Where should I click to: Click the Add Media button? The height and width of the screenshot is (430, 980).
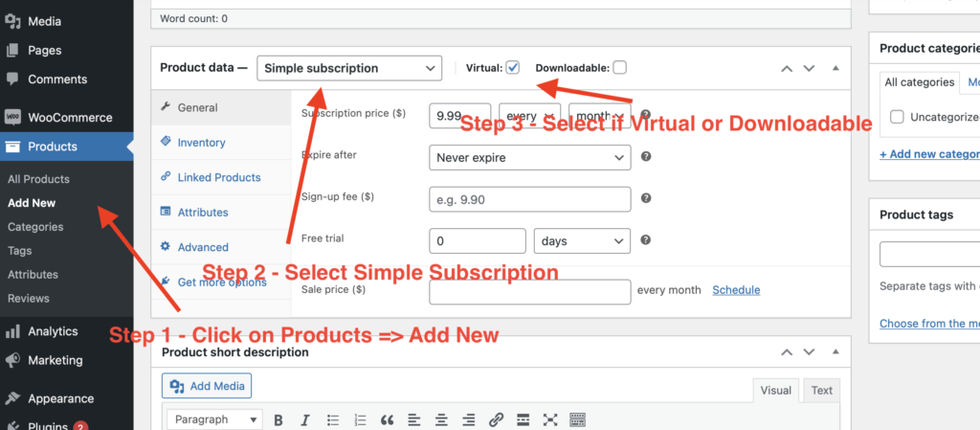pos(207,386)
